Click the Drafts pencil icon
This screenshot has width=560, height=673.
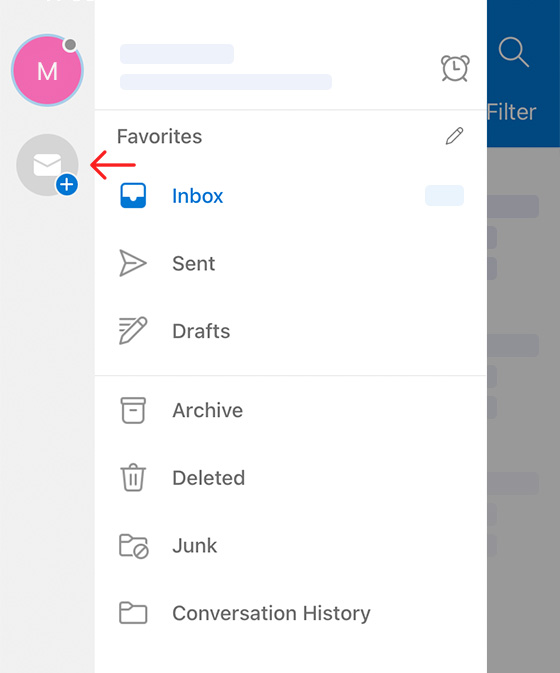pyautogui.click(x=133, y=330)
